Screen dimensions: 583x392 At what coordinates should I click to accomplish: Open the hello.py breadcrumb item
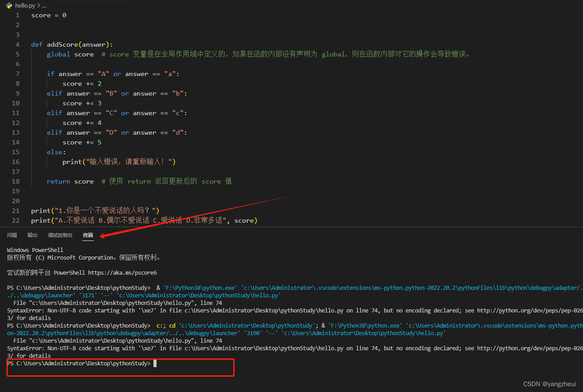25,5
